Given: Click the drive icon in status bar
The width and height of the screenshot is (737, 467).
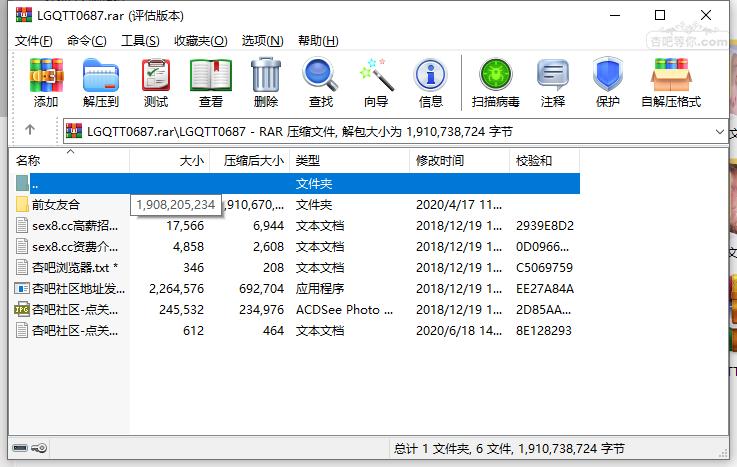Looking at the screenshot, I should pos(20,448).
